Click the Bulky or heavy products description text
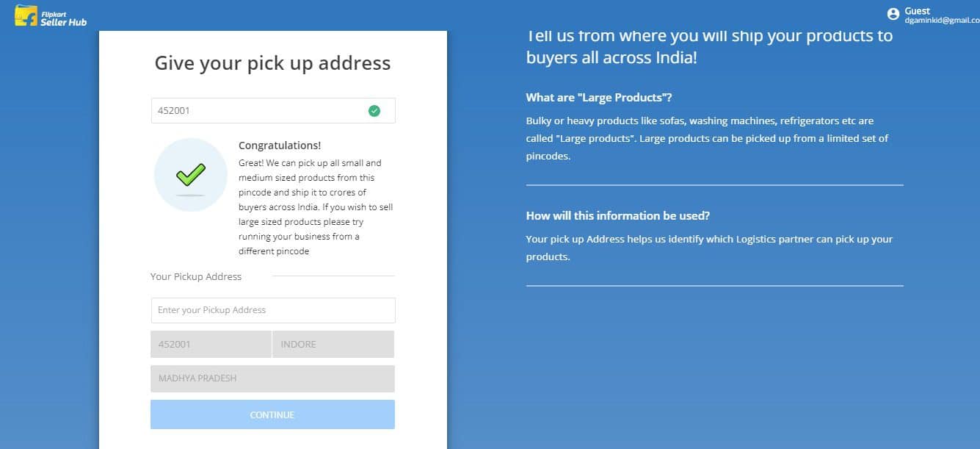 point(708,138)
